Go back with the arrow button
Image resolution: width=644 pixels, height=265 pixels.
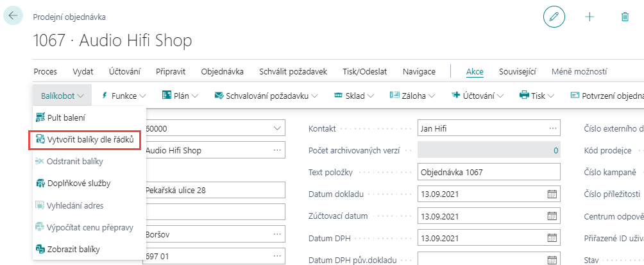[13, 16]
